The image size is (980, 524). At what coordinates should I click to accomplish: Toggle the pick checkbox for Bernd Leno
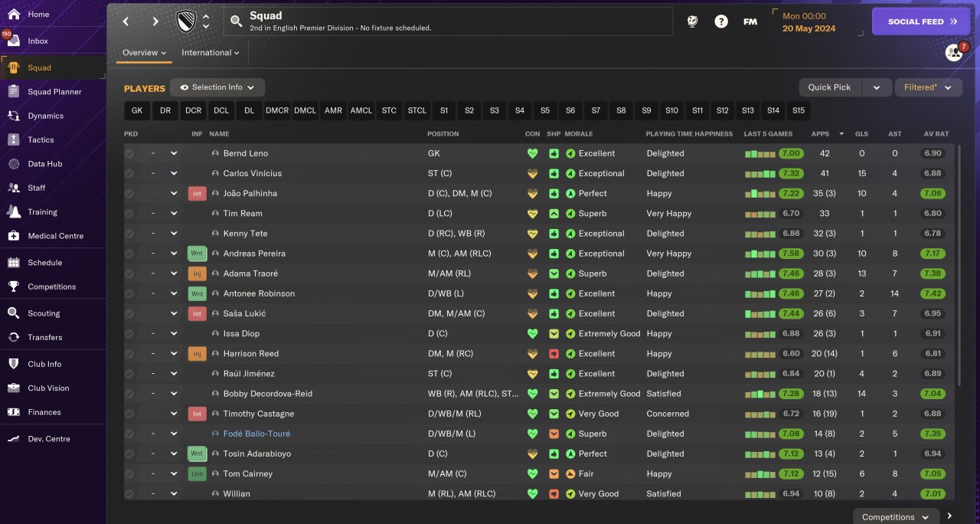129,153
